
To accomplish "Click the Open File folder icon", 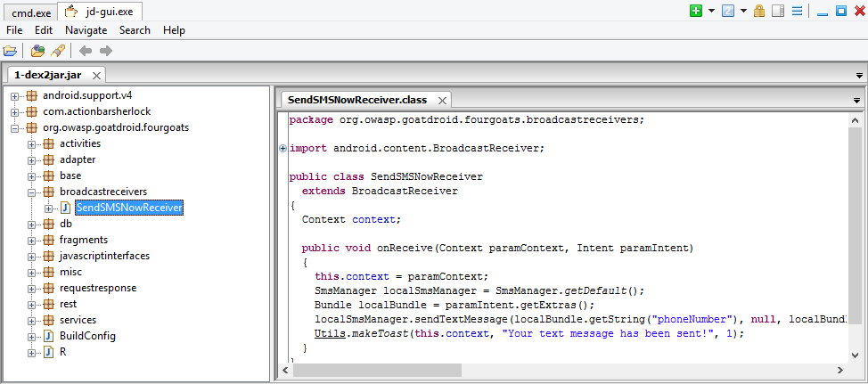I will click(x=10, y=51).
